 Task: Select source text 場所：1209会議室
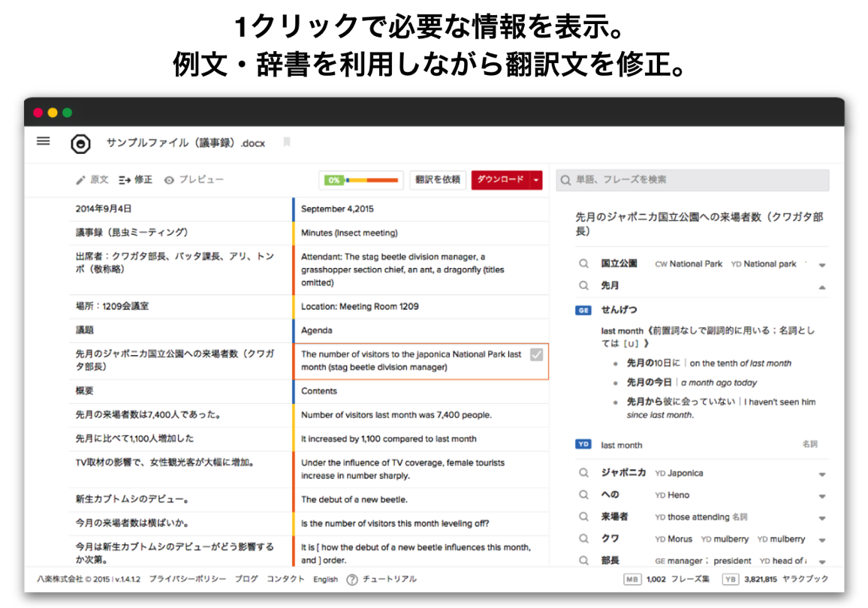click(x=113, y=306)
